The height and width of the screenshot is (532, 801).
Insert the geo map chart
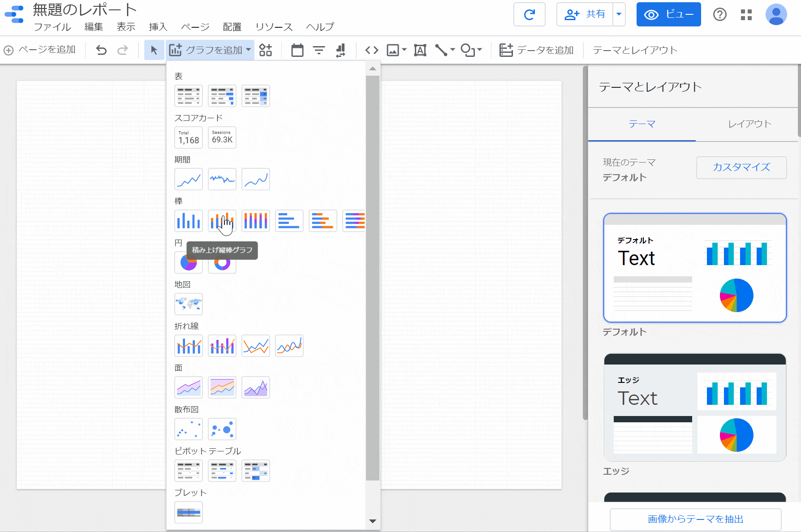click(x=188, y=304)
